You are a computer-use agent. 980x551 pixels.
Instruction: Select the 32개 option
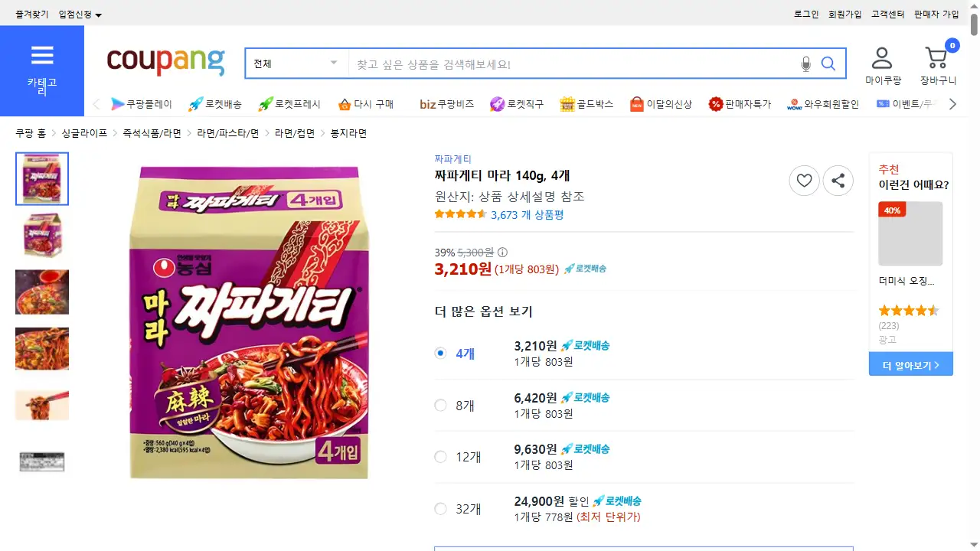[x=440, y=509]
